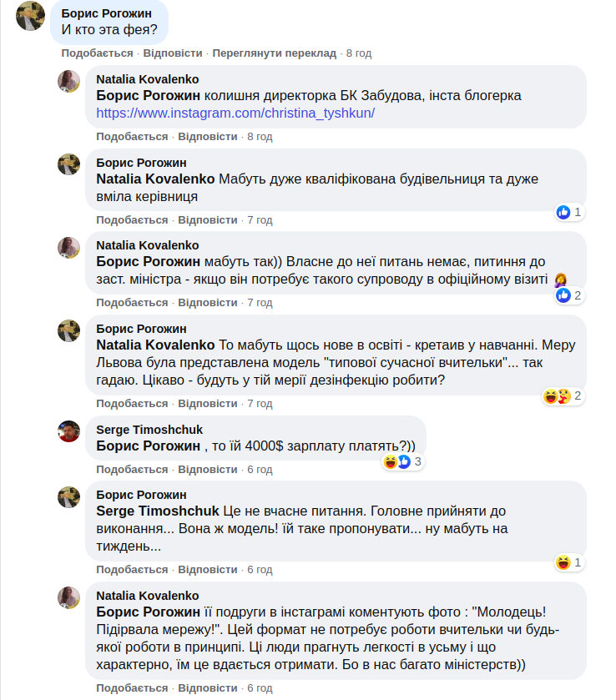Open the like reaction showing count 1
The image size is (616, 700).
(568, 212)
